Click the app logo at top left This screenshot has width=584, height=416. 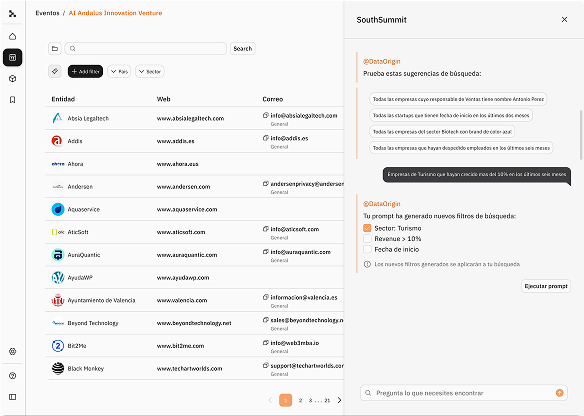point(13,14)
